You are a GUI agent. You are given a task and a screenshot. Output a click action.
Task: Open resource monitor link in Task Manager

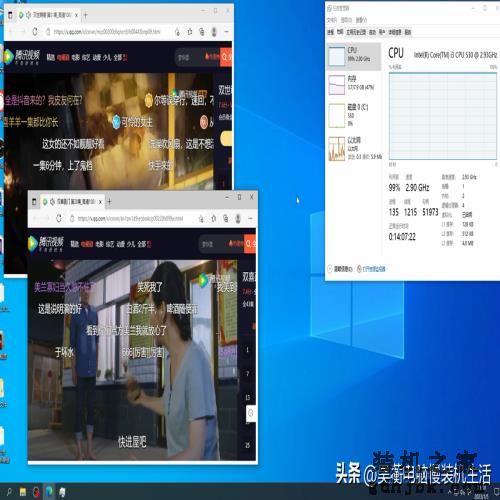click(371, 269)
